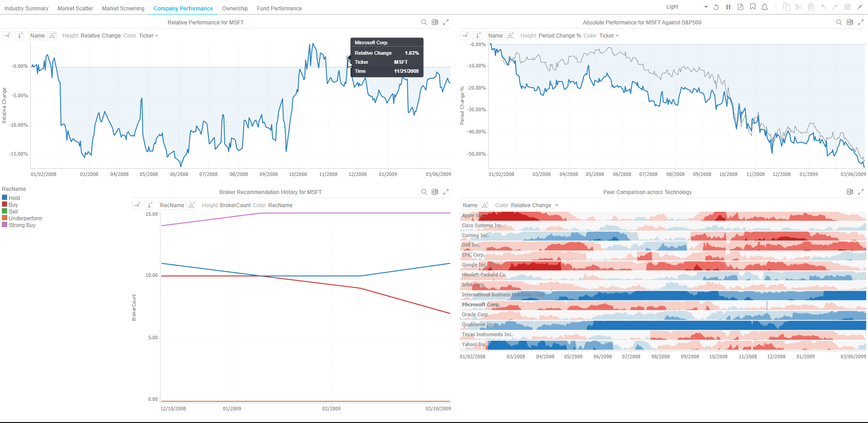Open edit mode with the pencil icon
The image size is (868, 423).
860,7
